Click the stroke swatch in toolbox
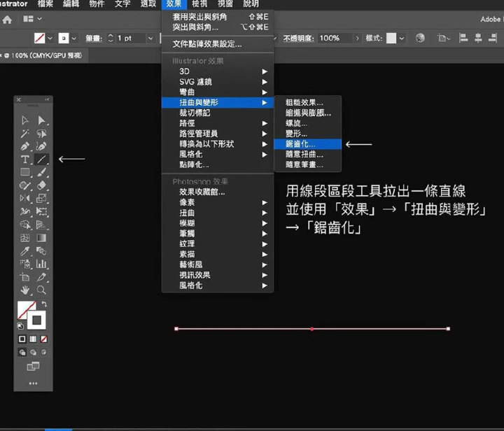Image resolution: width=504 pixels, height=431 pixels. [x=36, y=320]
